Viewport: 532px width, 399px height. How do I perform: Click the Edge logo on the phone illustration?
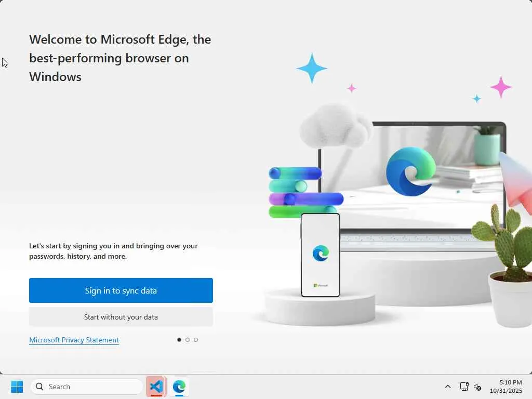321,253
